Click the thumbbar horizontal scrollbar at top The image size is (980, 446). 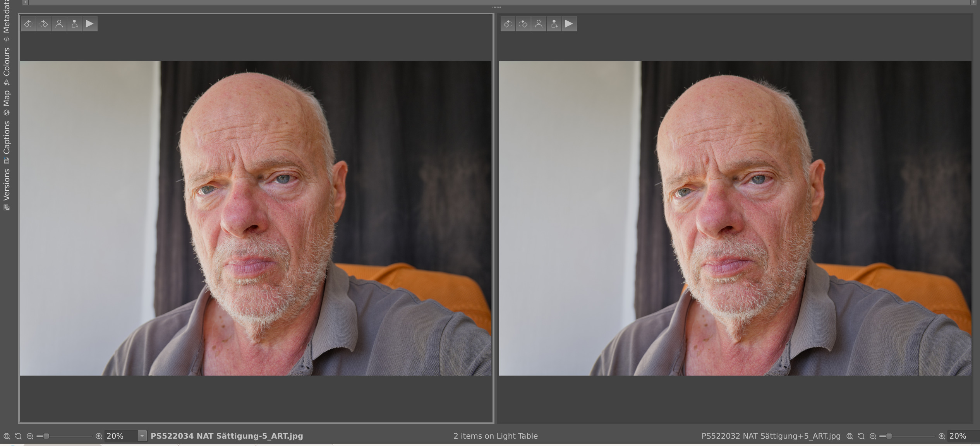point(499,2)
